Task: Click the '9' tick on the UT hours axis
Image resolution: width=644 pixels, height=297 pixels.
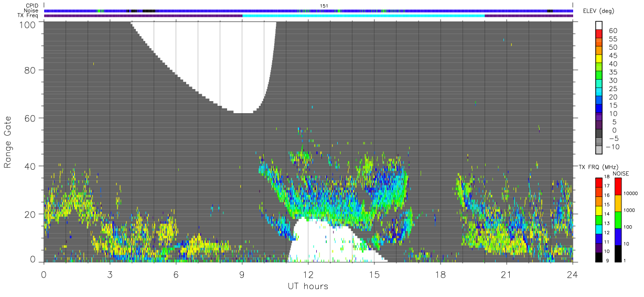Action: 242,274
